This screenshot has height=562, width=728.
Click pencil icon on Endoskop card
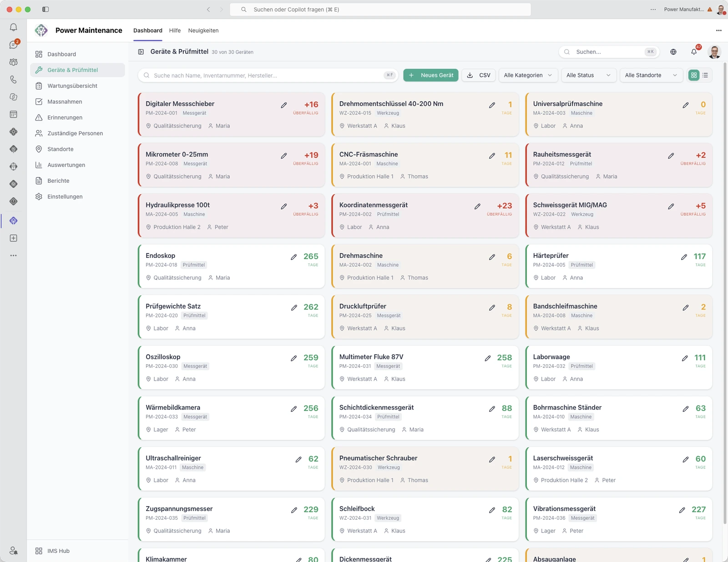click(x=294, y=257)
